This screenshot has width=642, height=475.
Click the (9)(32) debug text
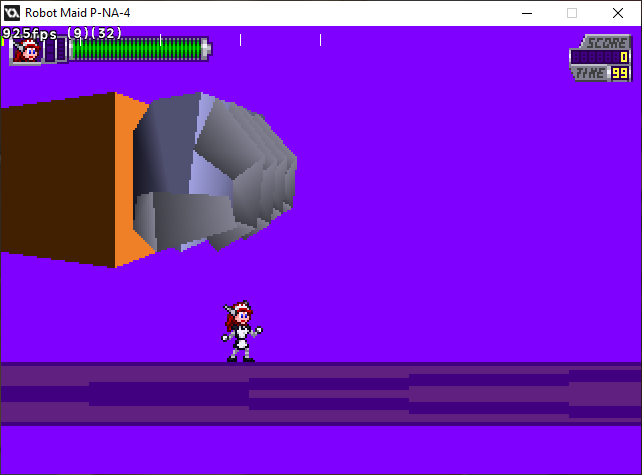95,33
